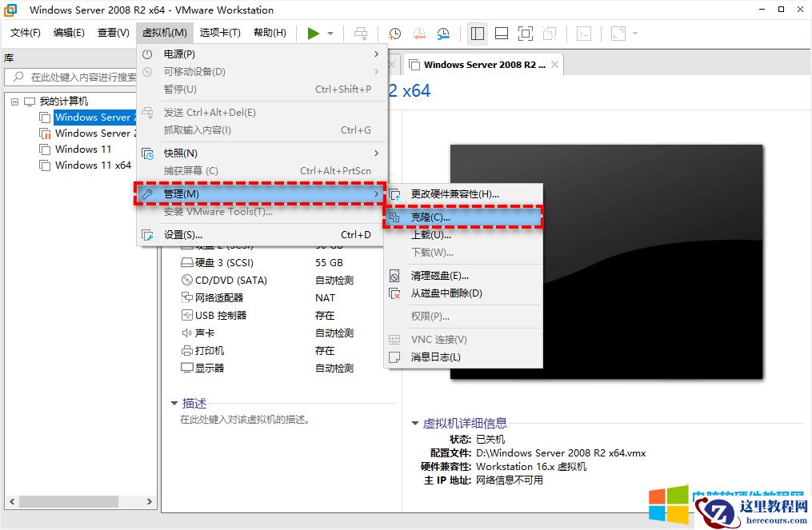Choose 克隆(C)... in the manage submenu
The height and width of the screenshot is (530, 812).
(463, 217)
